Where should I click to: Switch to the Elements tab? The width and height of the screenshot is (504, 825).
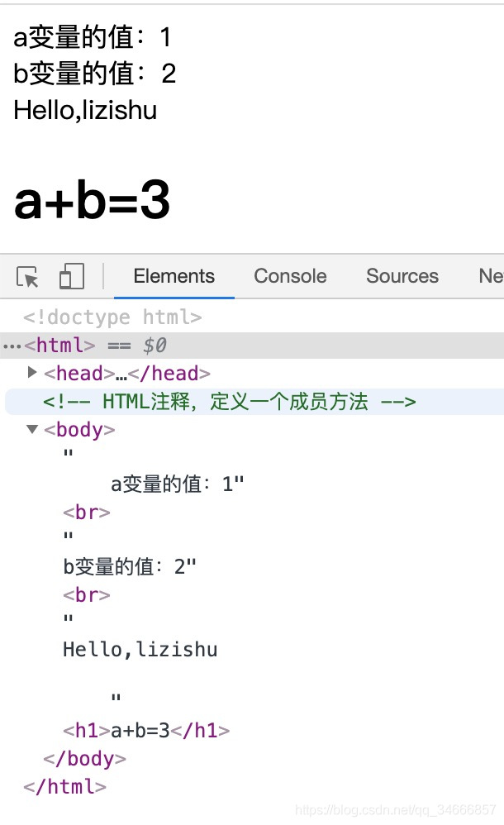tap(174, 276)
